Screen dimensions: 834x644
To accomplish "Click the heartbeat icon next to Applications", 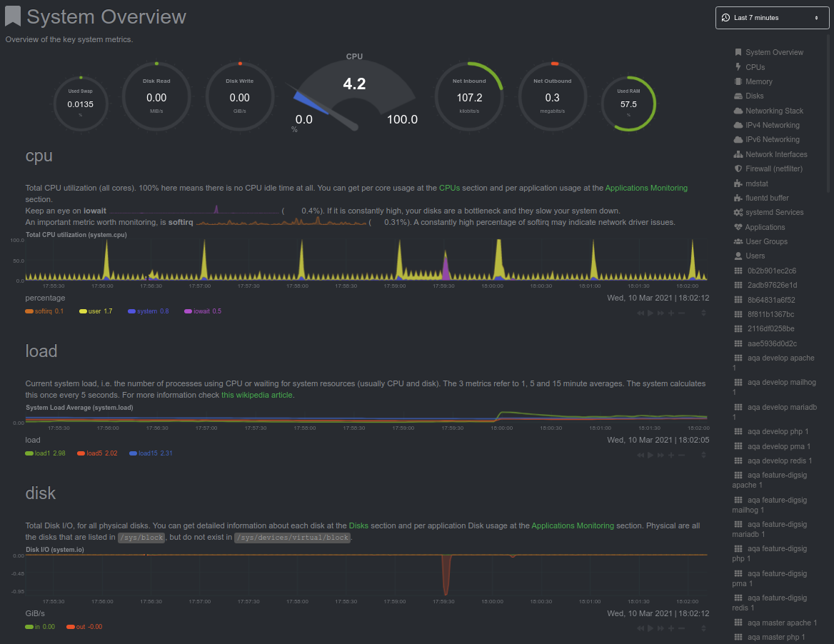I will coord(738,227).
